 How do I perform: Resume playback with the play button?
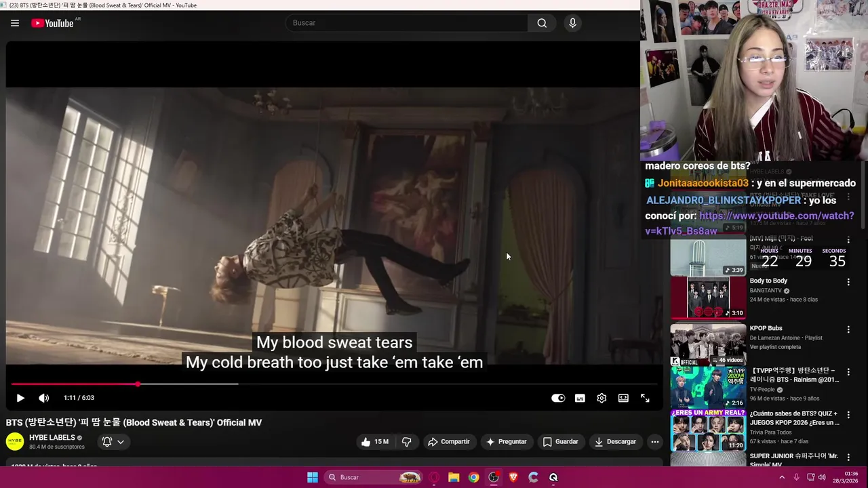coord(20,398)
